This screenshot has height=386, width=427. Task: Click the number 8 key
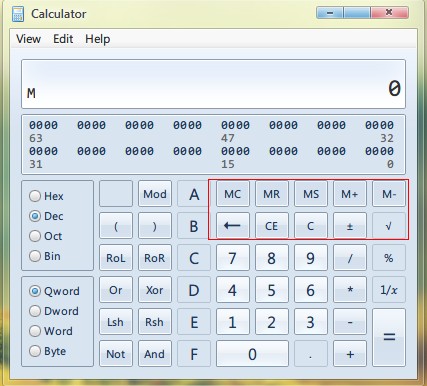pos(272,258)
